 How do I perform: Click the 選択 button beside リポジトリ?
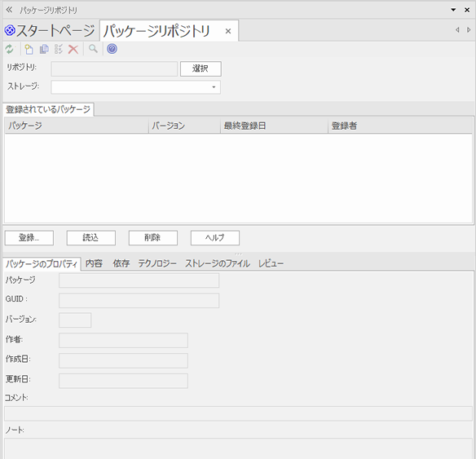(201, 69)
